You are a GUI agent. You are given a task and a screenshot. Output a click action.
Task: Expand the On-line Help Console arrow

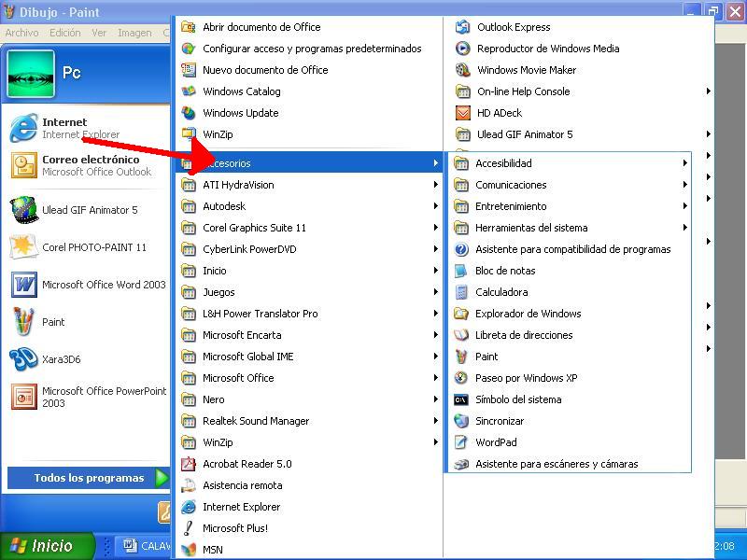(709, 91)
